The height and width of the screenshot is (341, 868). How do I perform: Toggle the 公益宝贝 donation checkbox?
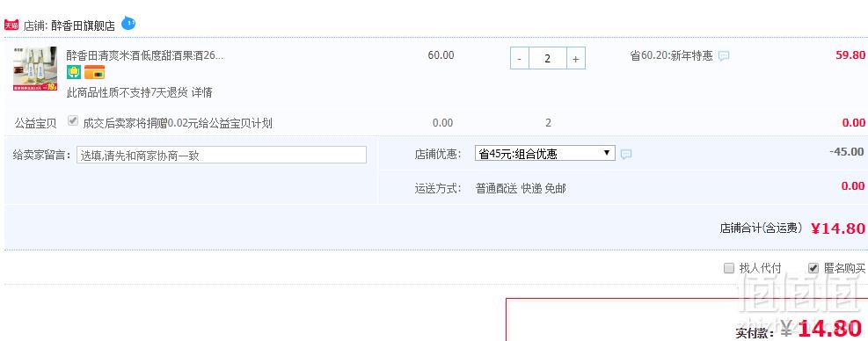click(72, 120)
